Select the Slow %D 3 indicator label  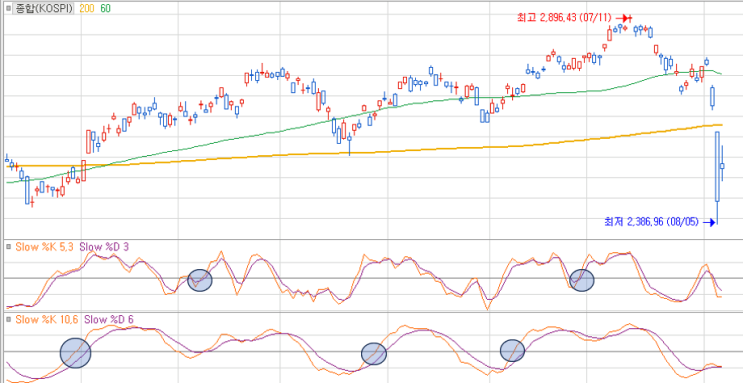(x=104, y=247)
